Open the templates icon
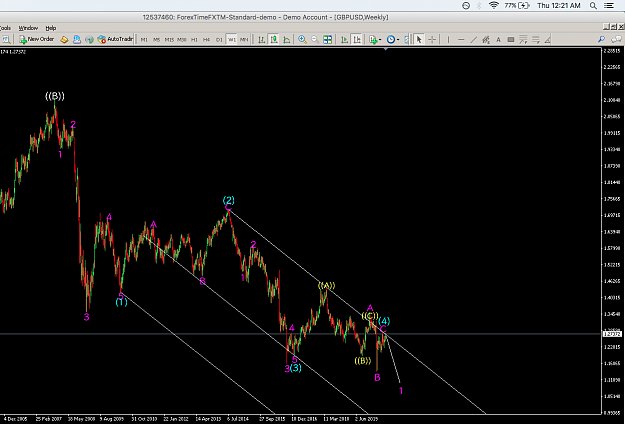 [x=406, y=39]
